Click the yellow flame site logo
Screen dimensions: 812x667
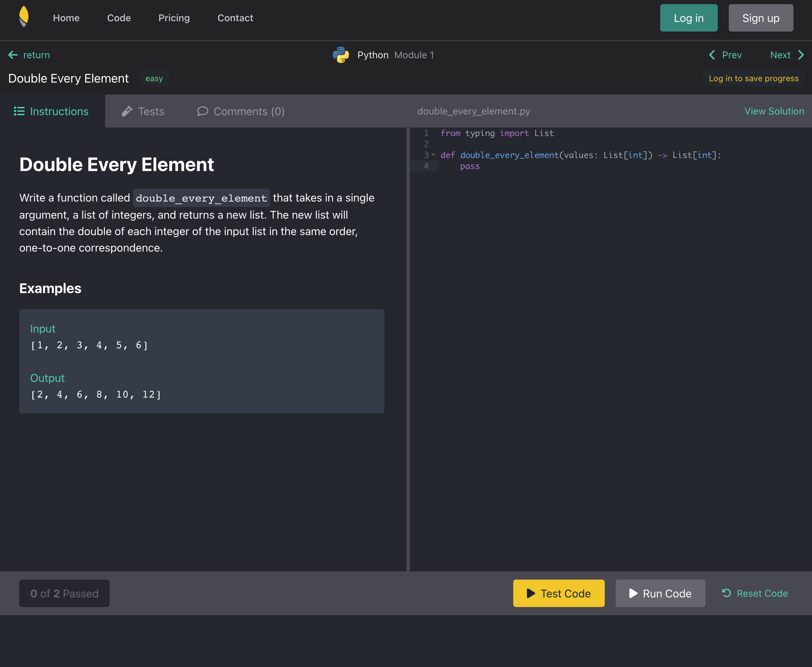pos(24,16)
